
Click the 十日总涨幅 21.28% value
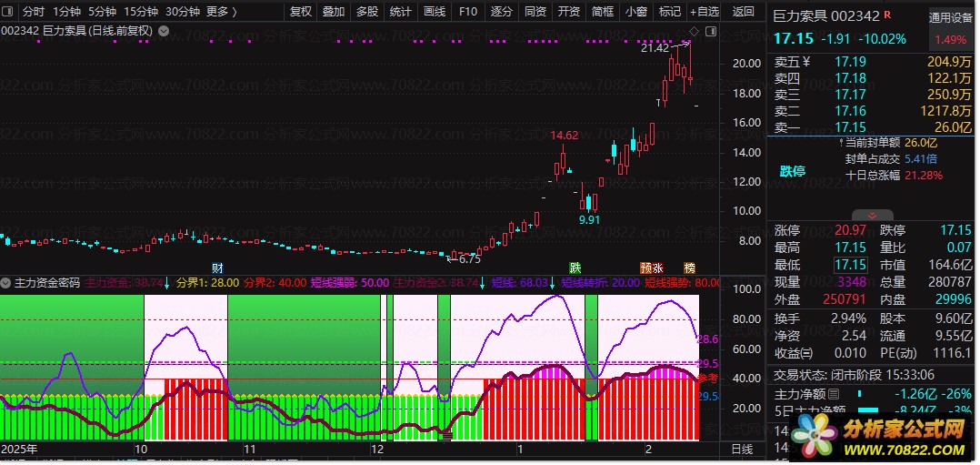click(923, 176)
